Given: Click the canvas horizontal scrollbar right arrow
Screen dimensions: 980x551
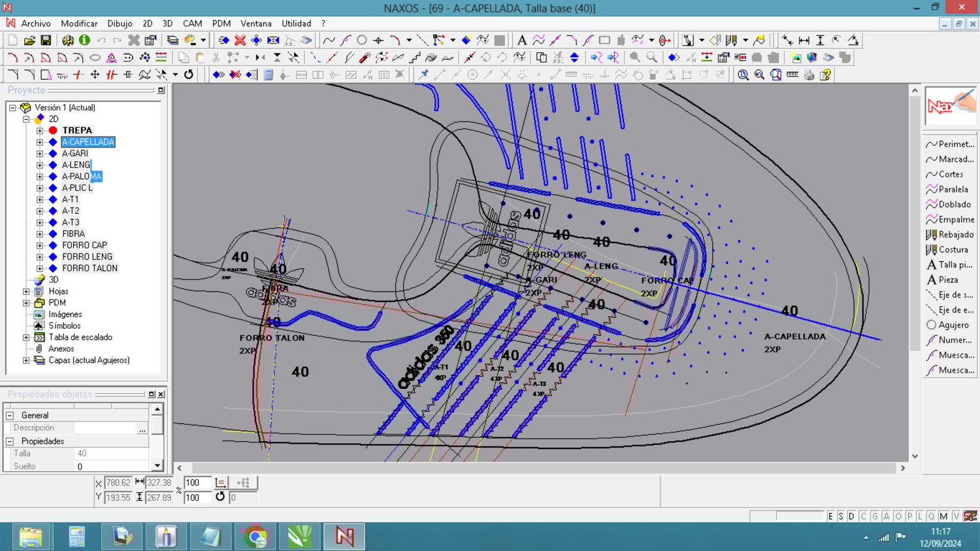Looking at the screenshot, I should [x=903, y=468].
